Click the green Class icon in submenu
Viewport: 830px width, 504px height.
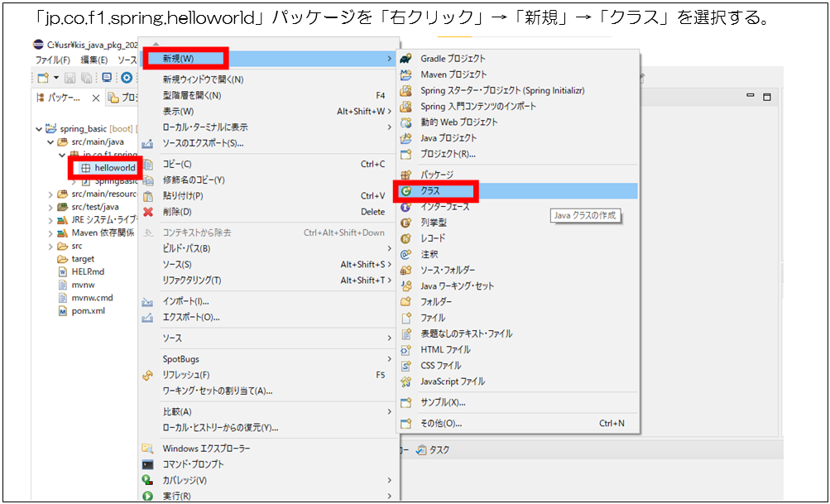(406, 191)
